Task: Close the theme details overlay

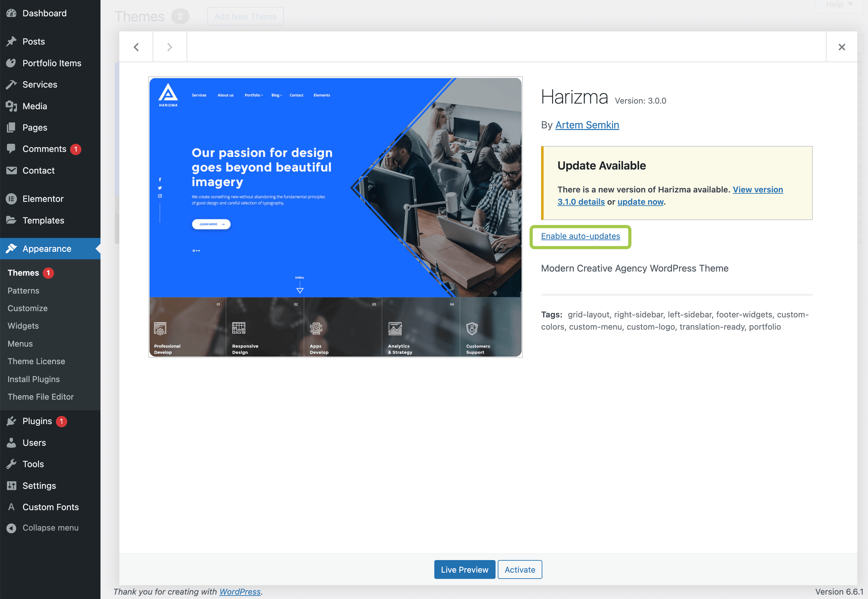Action: click(x=842, y=47)
